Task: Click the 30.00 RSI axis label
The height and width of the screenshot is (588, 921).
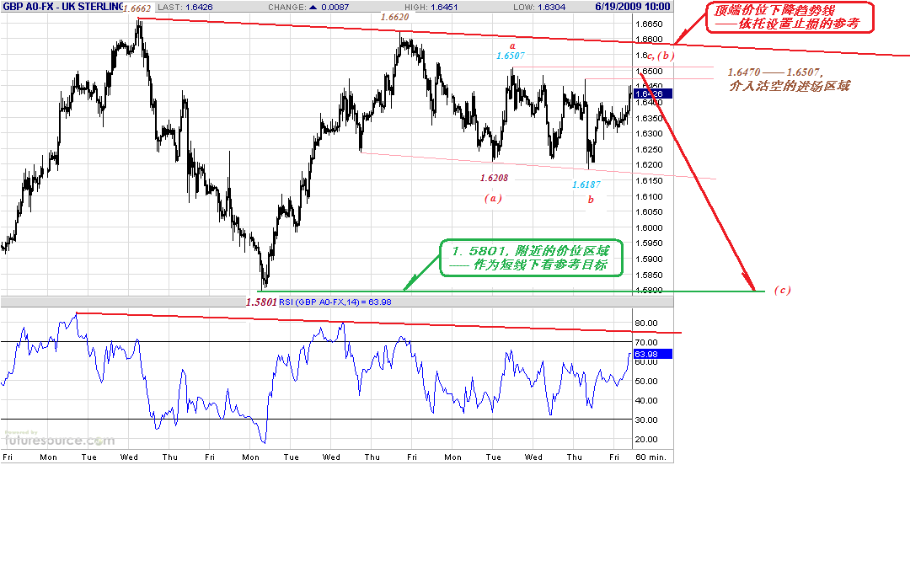Action: click(x=646, y=420)
